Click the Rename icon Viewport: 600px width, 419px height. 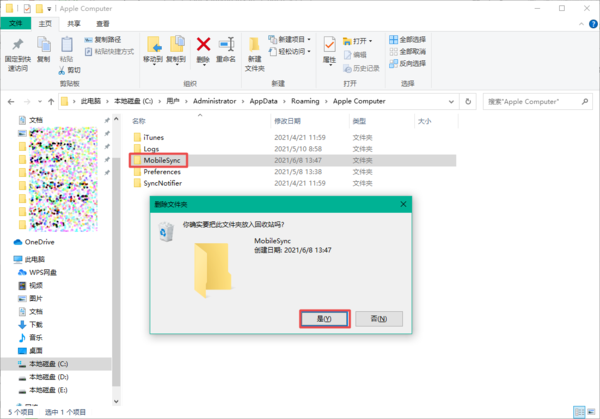pos(226,44)
